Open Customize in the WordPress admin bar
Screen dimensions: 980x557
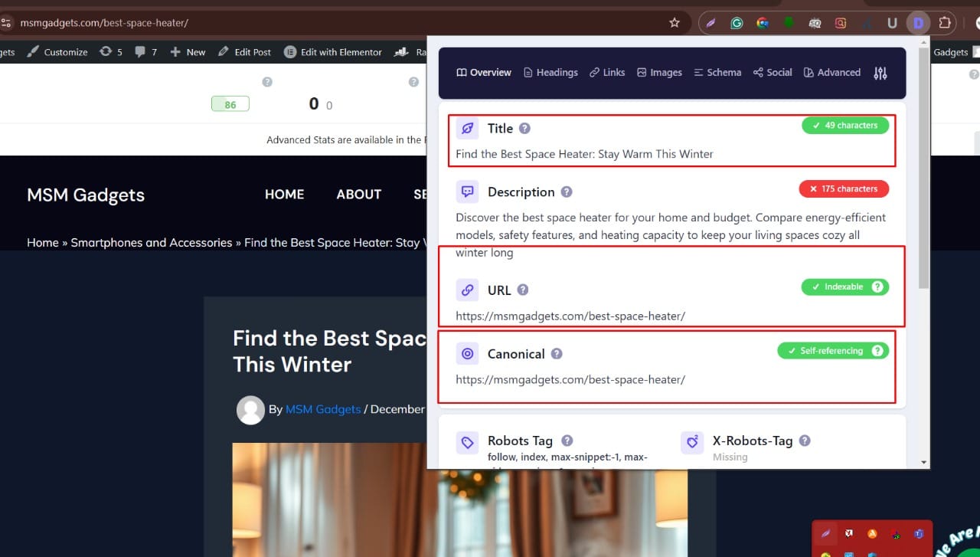[57, 52]
